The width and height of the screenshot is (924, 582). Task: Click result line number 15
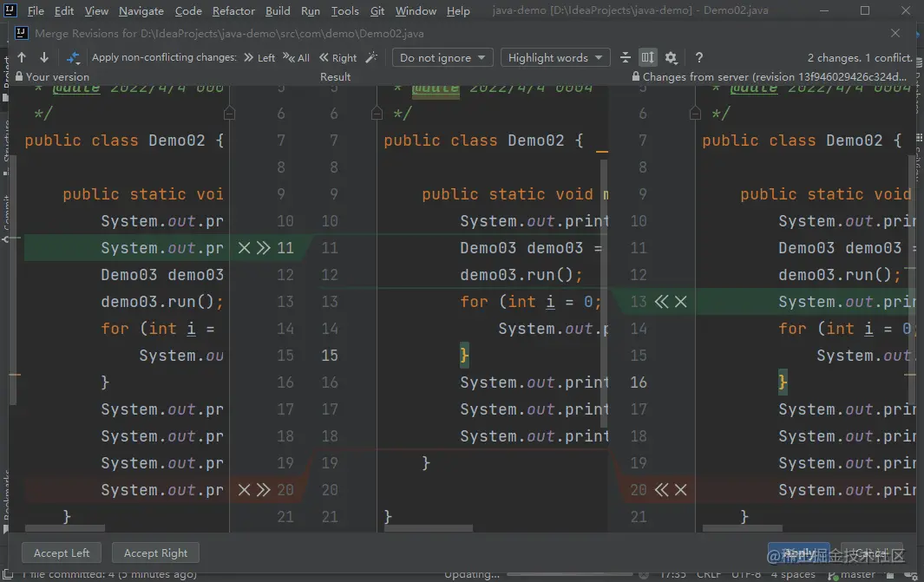coord(330,356)
